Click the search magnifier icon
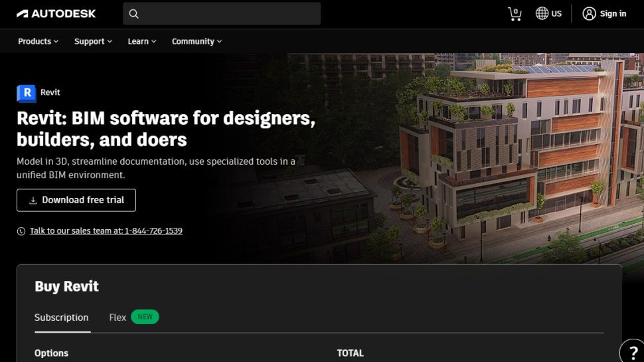The image size is (644, 362). click(x=133, y=13)
